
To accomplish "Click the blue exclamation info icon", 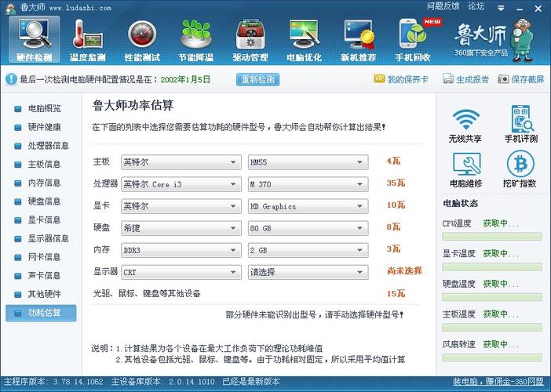I will 11,79.
